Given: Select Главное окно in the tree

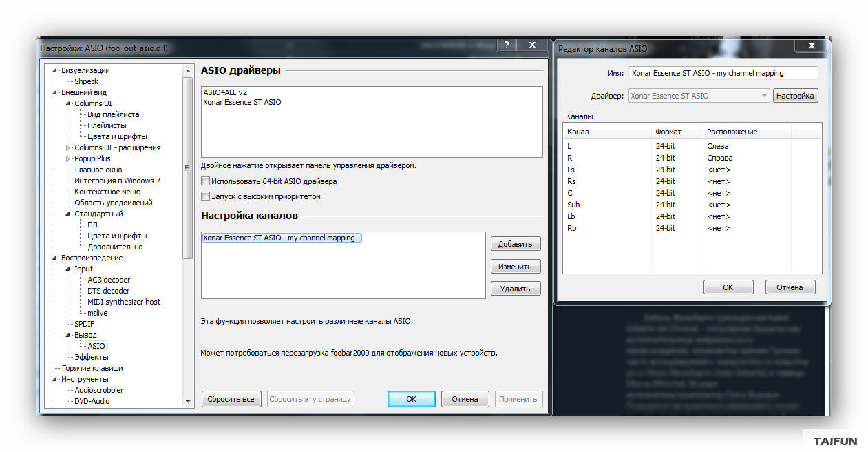Looking at the screenshot, I should click(x=98, y=169).
